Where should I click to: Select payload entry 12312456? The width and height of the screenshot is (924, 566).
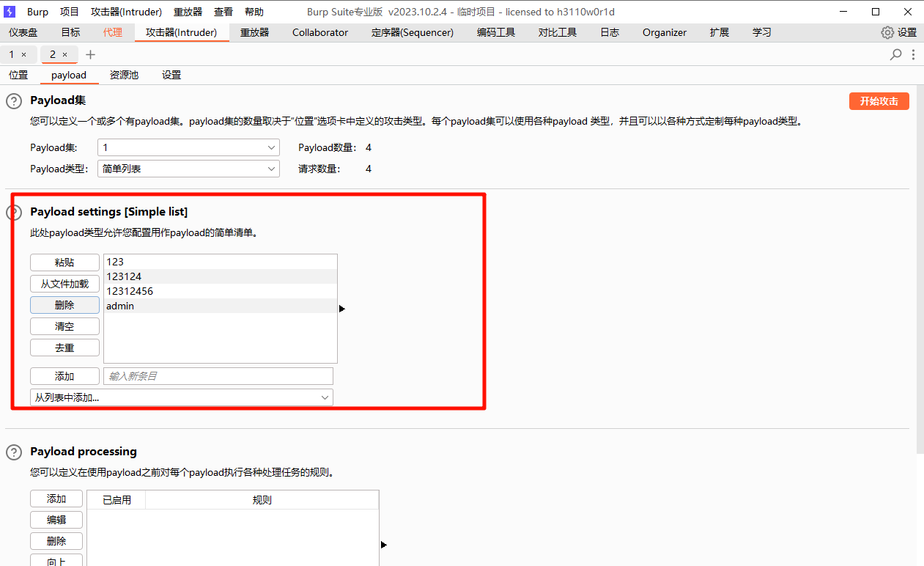point(221,291)
